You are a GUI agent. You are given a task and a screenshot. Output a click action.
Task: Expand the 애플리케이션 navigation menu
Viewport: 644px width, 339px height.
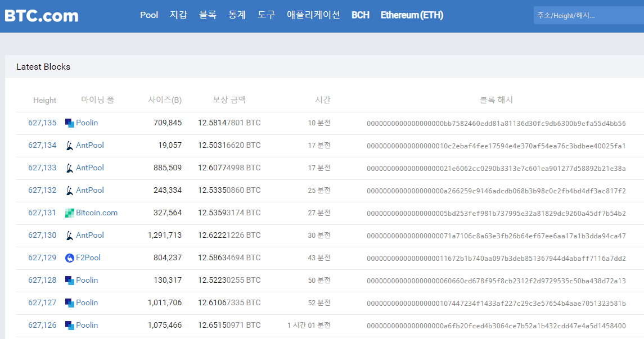pos(313,15)
